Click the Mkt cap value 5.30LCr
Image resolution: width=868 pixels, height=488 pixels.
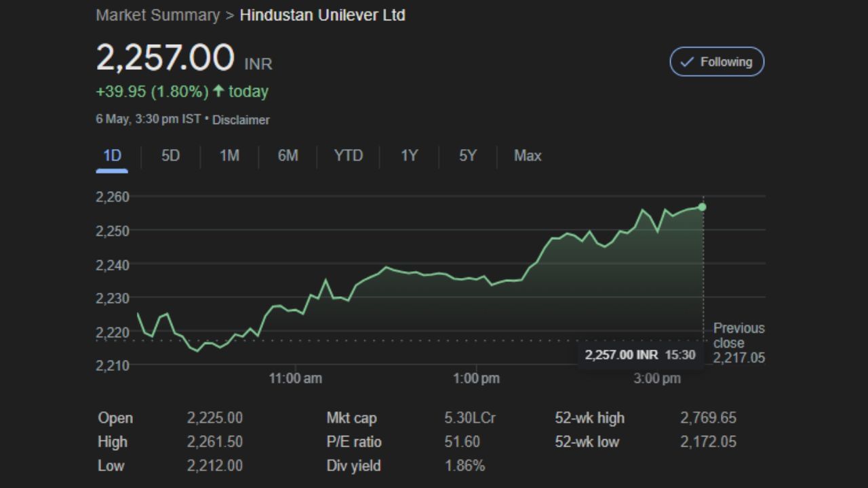click(470, 418)
